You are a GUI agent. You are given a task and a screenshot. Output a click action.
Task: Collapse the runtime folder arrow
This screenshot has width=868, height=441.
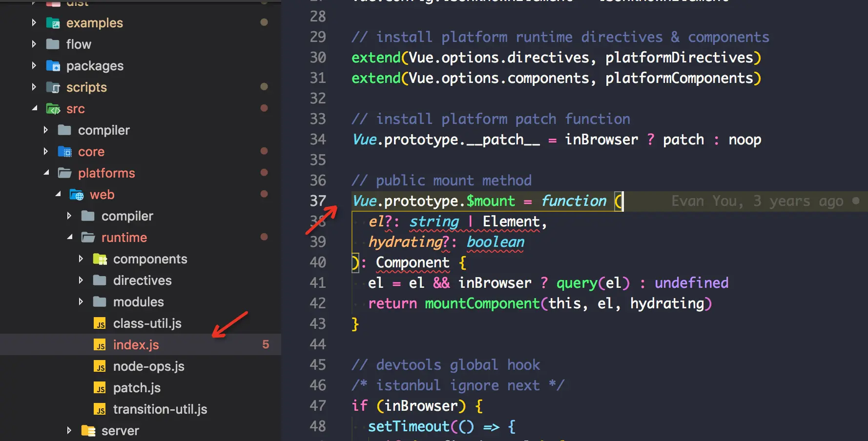click(69, 237)
